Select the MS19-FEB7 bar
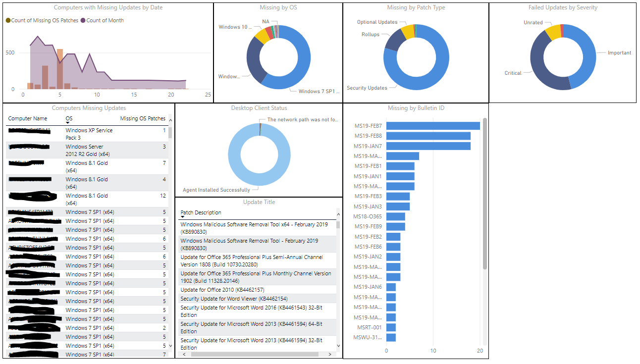The image size is (640, 364). pos(433,126)
